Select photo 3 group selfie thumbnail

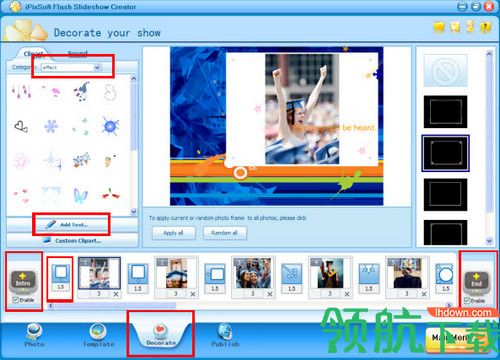point(253,273)
